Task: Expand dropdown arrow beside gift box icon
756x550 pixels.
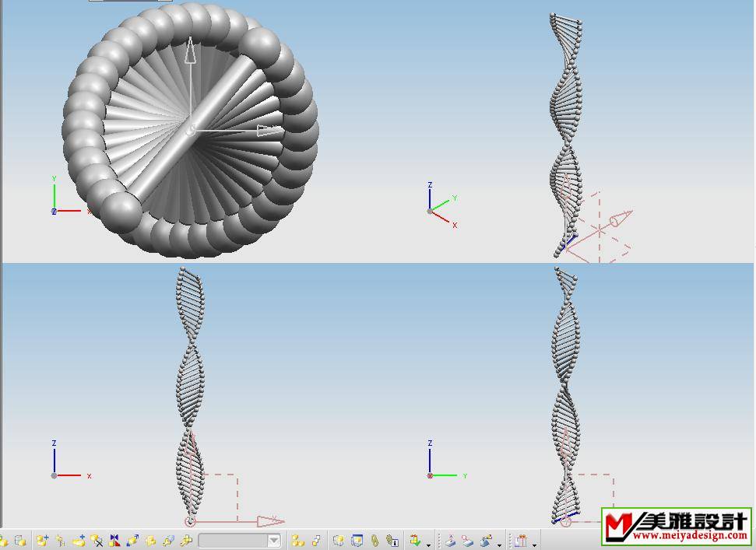Action: tap(534, 545)
